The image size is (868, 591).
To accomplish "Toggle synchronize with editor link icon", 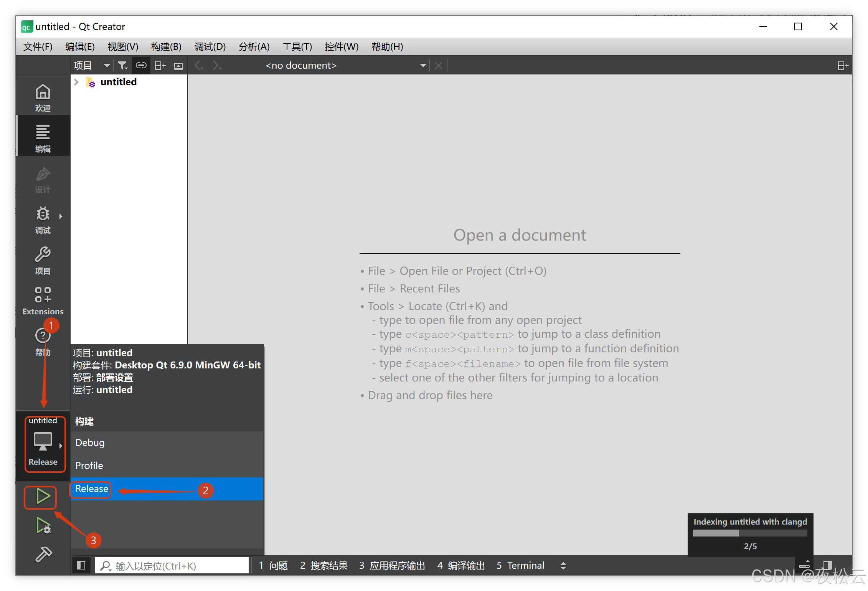I will [x=141, y=66].
